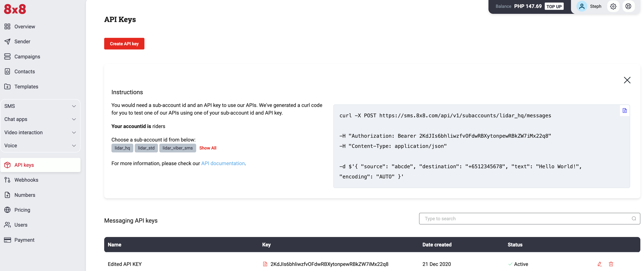Open Pricing in the sidebar
The image size is (644, 271).
[22, 210]
